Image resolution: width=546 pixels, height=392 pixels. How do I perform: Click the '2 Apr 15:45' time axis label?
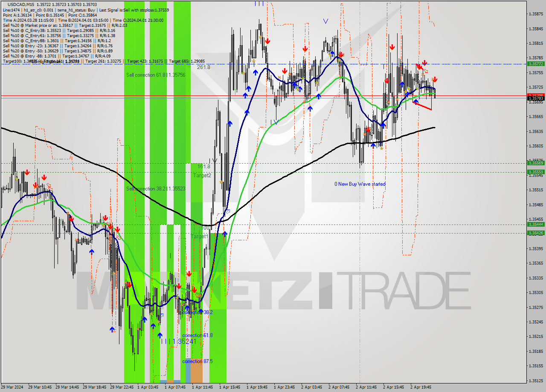coord(394,387)
